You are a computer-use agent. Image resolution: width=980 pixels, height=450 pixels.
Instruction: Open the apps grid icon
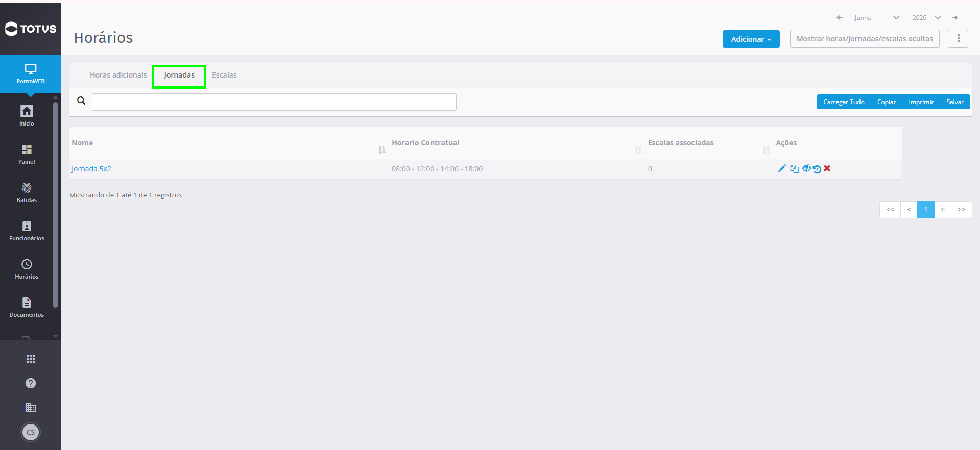point(31,359)
